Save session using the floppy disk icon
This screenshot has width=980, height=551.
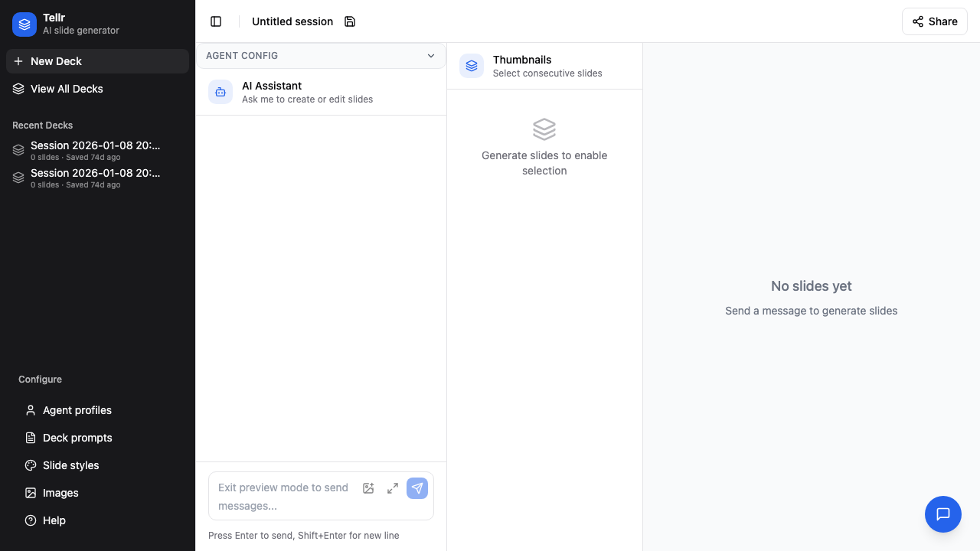(350, 21)
